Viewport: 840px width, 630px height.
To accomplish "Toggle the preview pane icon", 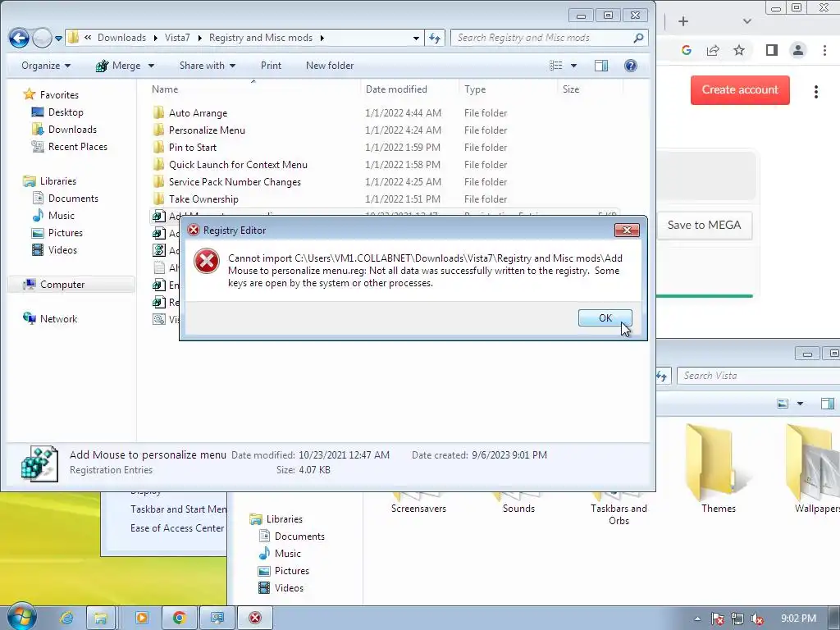I will 601,66.
